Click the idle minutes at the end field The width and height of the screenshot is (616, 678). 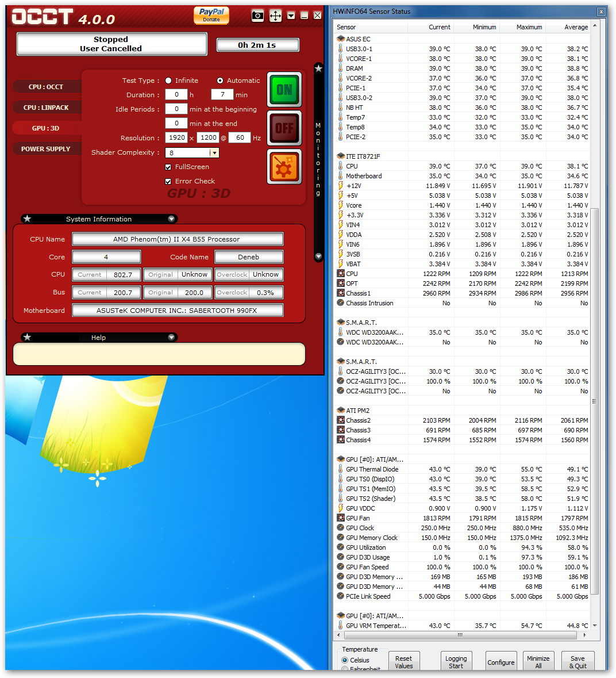click(x=176, y=123)
